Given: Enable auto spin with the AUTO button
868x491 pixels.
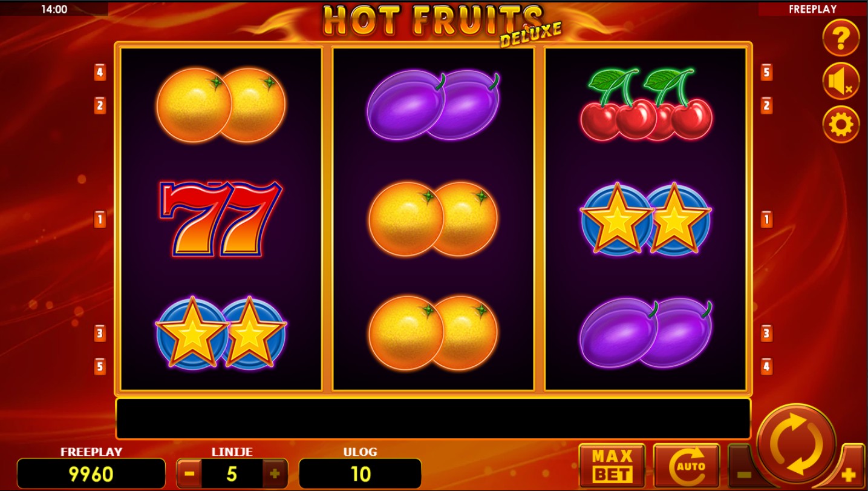Looking at the screenshot, I should pyautogui.click(x=687, y=466).
